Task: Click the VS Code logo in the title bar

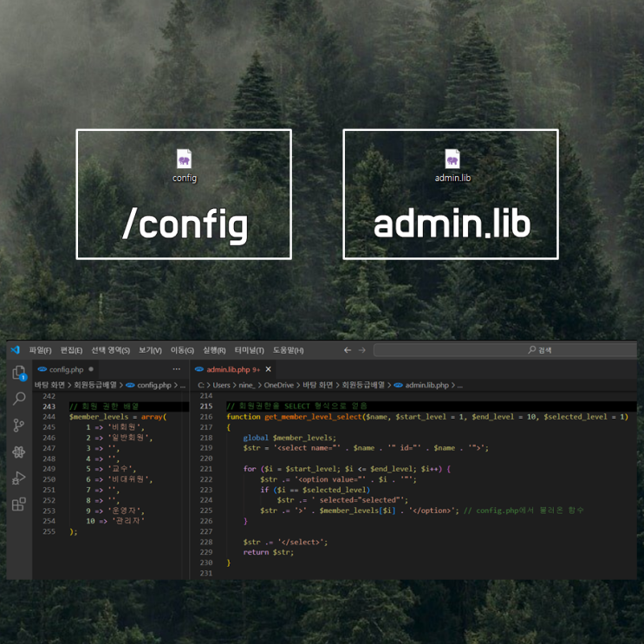Action: (x=16, y=350)
